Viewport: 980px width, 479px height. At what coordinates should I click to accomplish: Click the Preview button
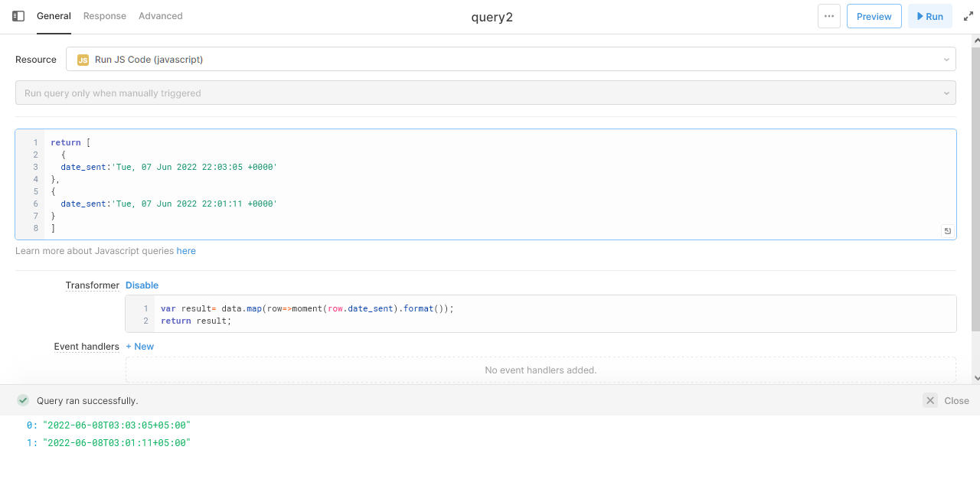click(874, 15)
